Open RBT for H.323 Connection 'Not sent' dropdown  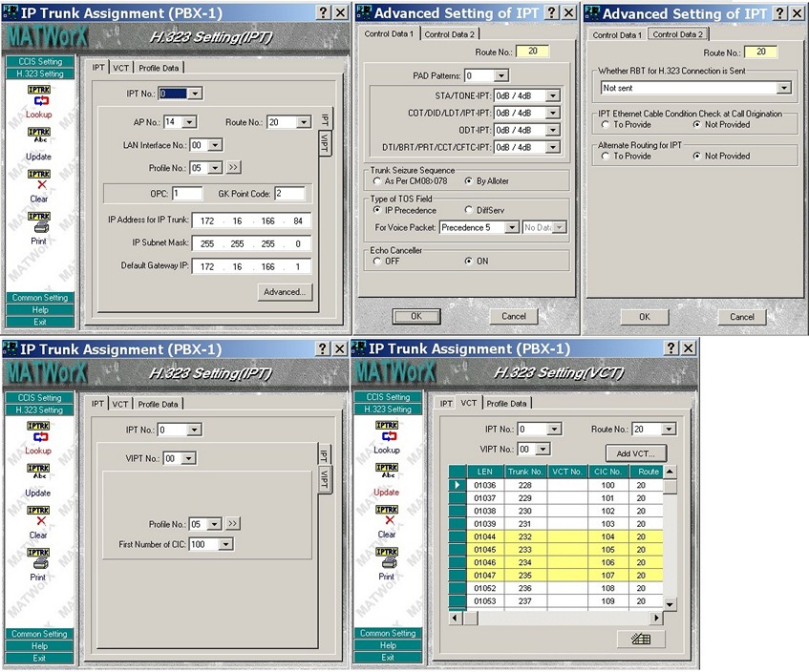784,88
